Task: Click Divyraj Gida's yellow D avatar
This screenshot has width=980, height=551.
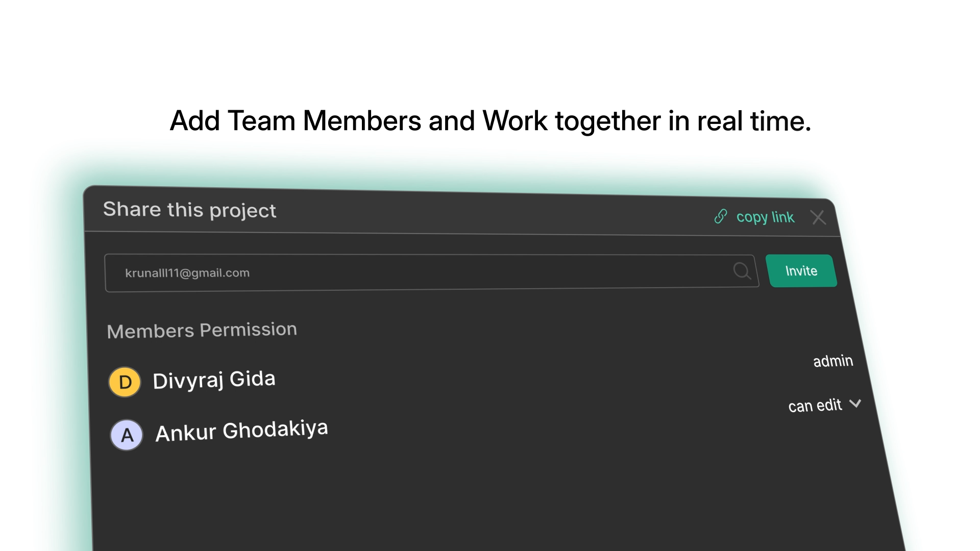Action: [x=125, y=382]
